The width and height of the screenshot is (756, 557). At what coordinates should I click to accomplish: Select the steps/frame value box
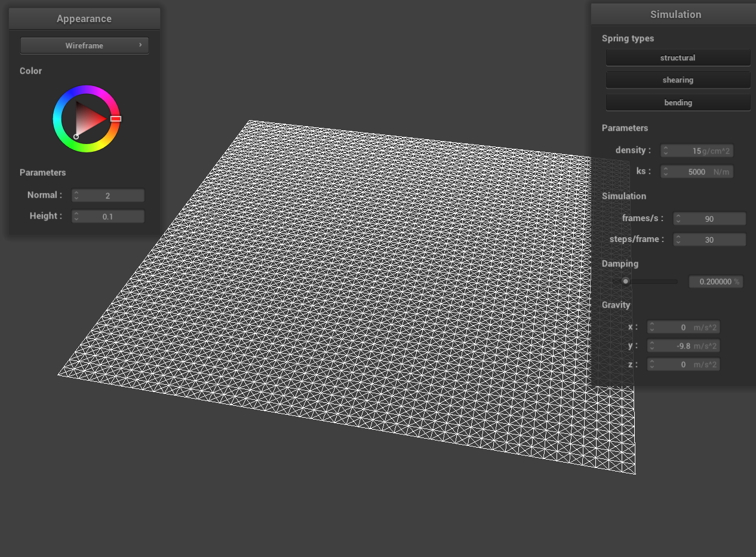click(709, 240)
